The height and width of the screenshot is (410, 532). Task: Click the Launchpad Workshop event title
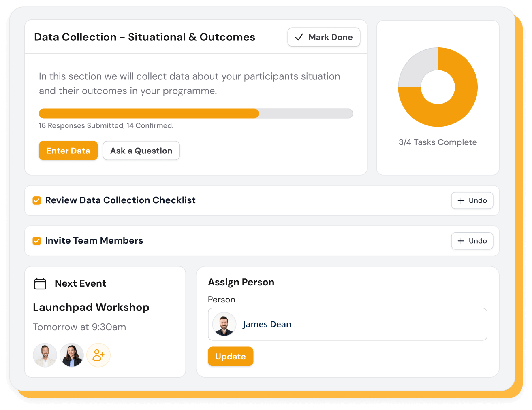[91, 307]
